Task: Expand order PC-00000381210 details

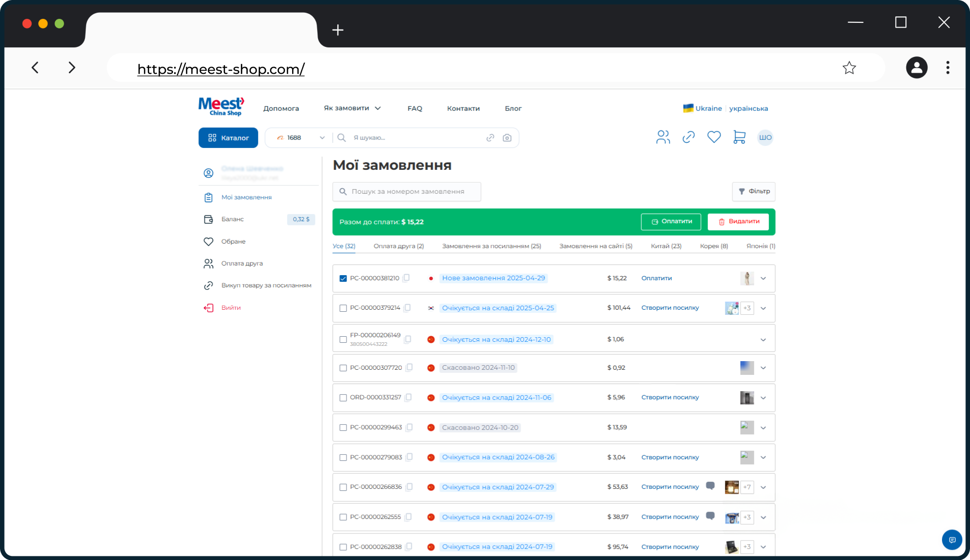Action: 763,278
